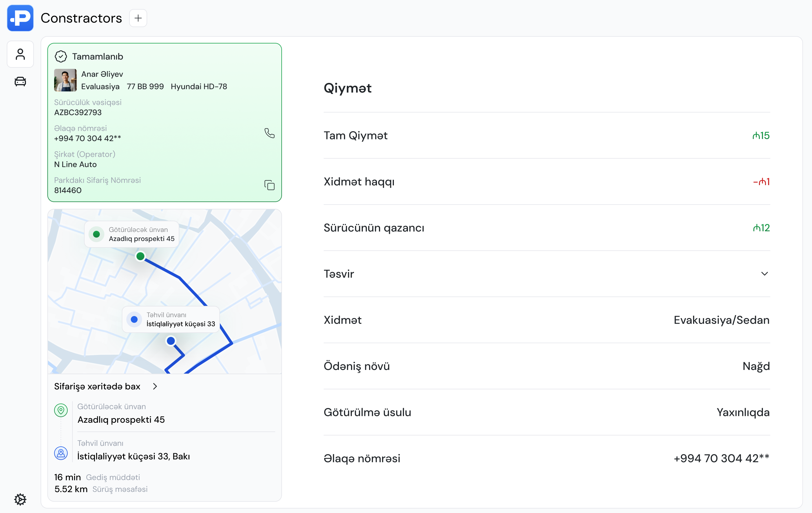Image resolution: width=812 pixels, height=513 pixels.
Task: Click the blue P app logo
Action: coord(20,18)
